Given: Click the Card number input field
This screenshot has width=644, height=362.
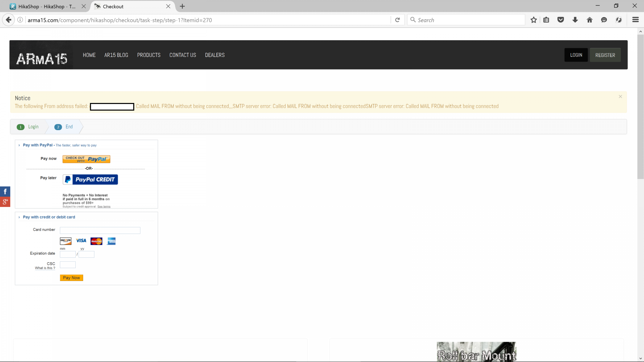Looking at the screenshot, I should click(100, 230).
